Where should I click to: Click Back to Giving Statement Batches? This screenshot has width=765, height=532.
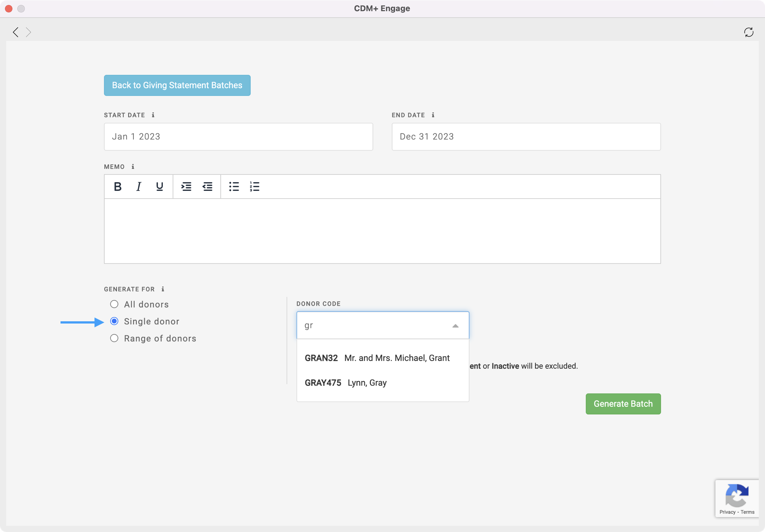click(177, 85)
